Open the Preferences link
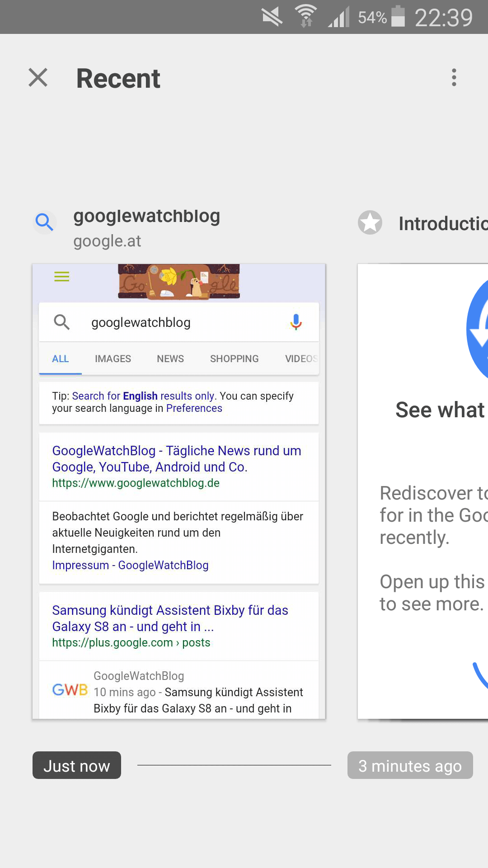This screenshot has width=488, height=868. click(194, 409)
